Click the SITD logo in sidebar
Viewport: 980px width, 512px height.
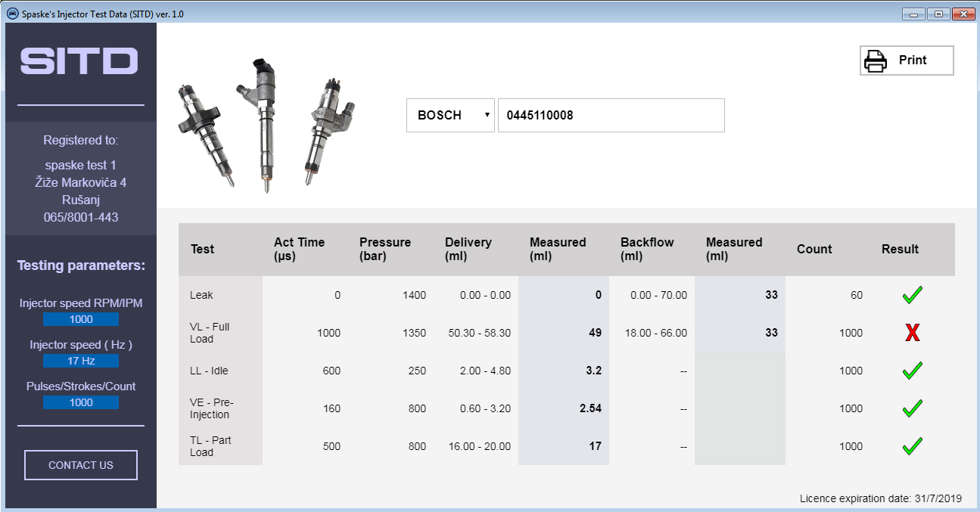(x=79, y=61)
